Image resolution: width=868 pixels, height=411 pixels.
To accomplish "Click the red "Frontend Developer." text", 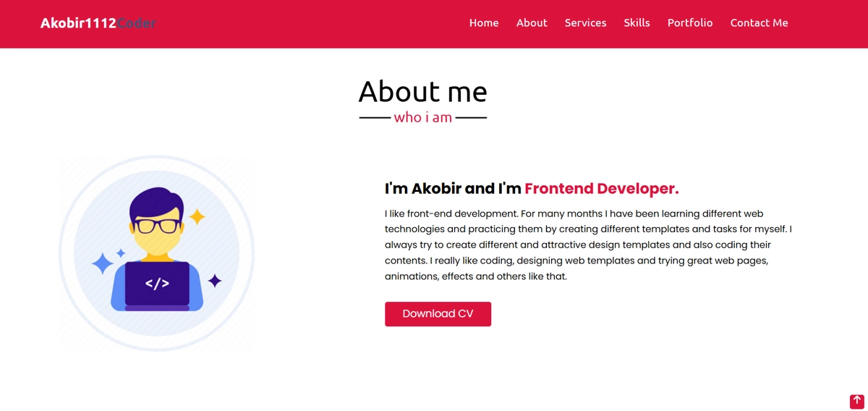I will point(601,189).
